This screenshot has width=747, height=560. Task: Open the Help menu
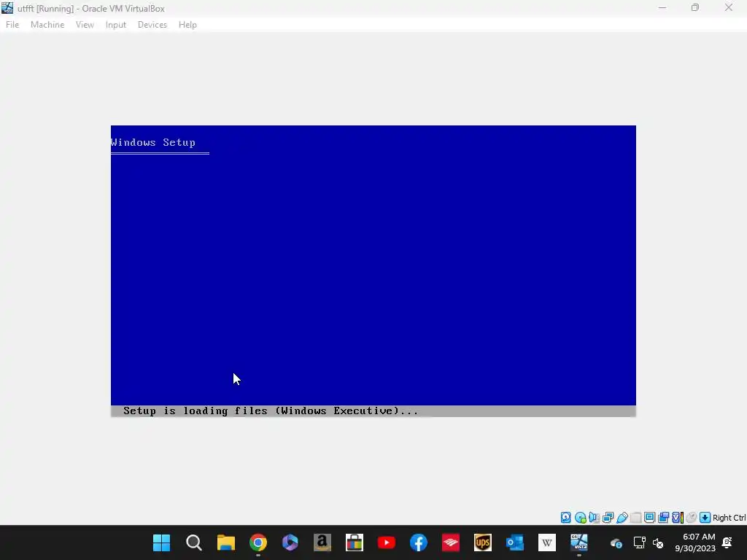(x=187, y=25)
